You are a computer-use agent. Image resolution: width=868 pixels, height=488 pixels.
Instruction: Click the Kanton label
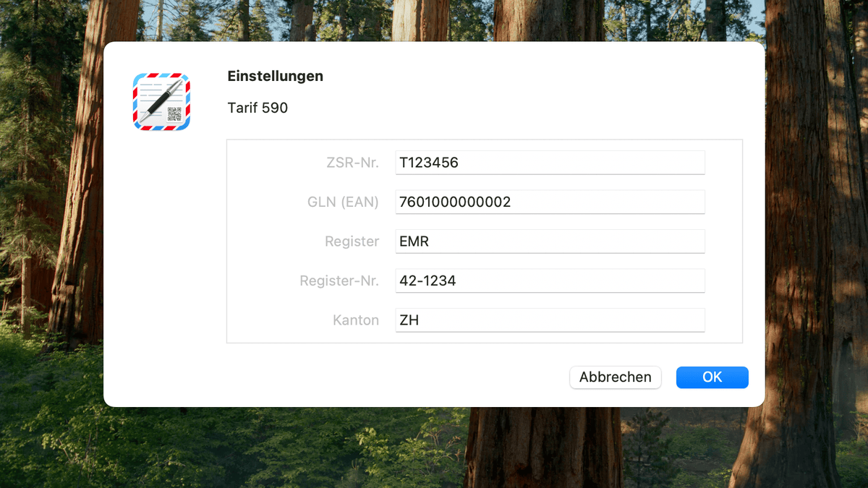(x=356, y=320)
